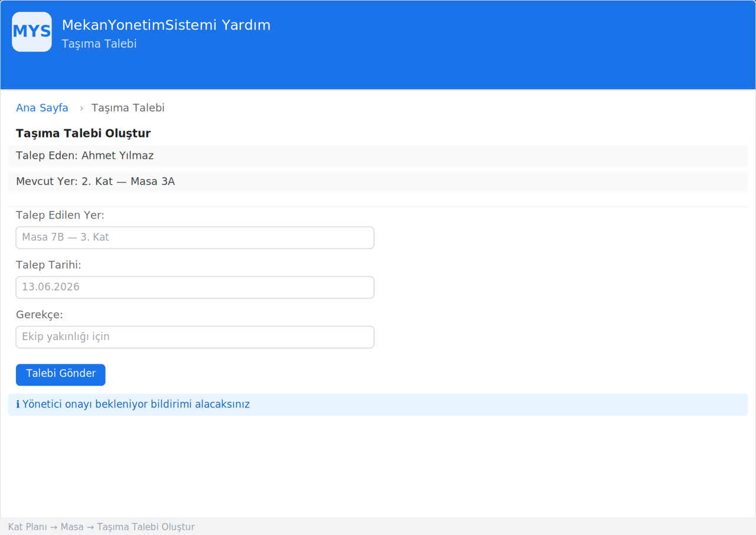The width and height of the screenshot is (756, 535).
Task: Click the Talep Edilen Yer label
Action: click(x=60, y=215)
